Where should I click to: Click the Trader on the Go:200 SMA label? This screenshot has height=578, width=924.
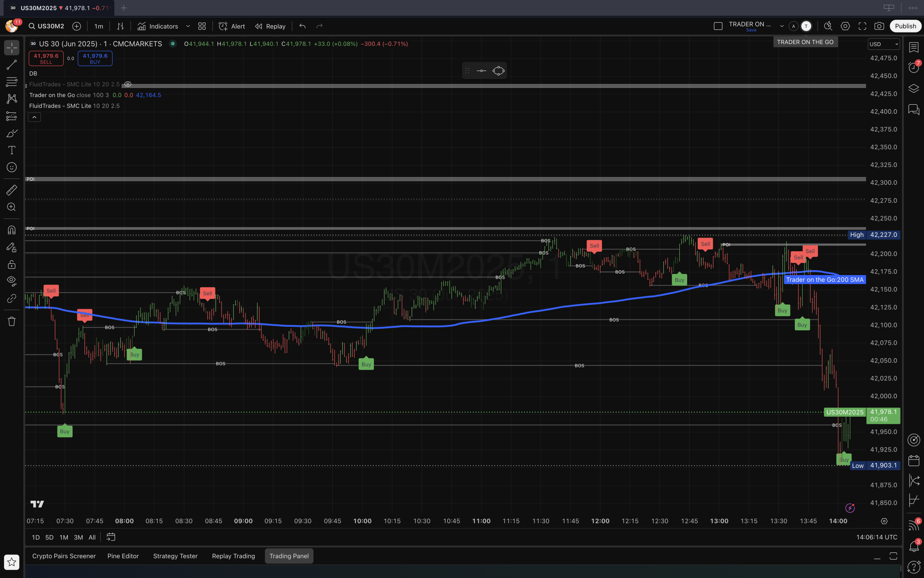click(825, 279)
